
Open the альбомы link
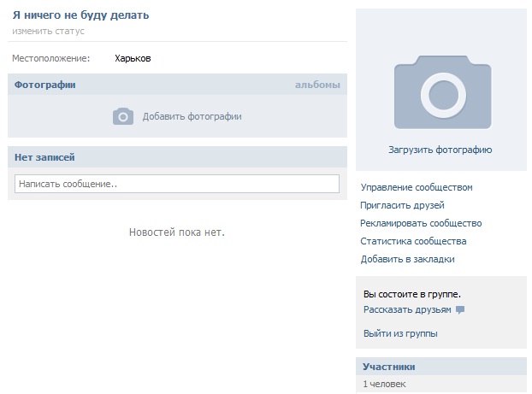tap(317, 85)
